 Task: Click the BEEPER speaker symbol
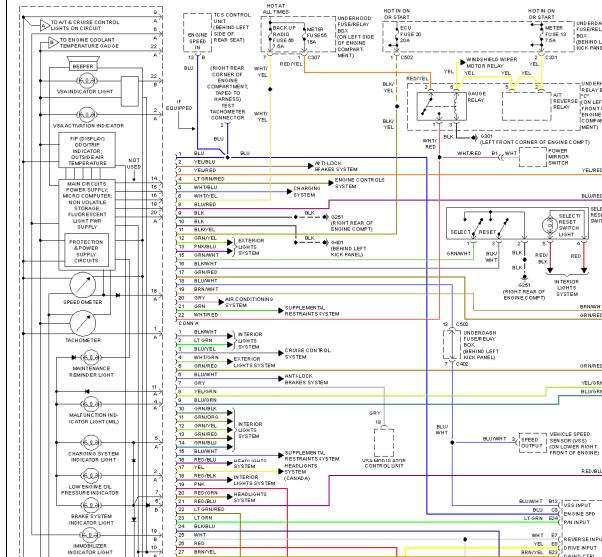click(83, 63)
